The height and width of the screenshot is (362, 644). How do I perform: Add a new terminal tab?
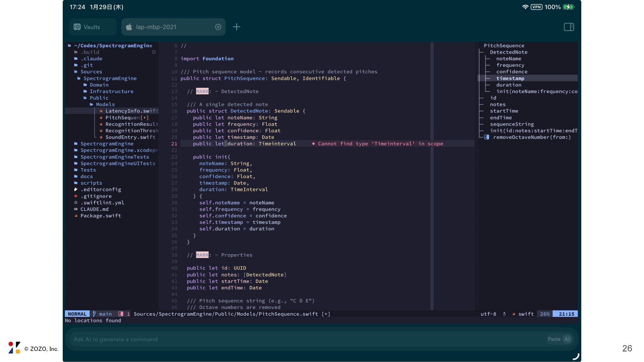point(236,27)
